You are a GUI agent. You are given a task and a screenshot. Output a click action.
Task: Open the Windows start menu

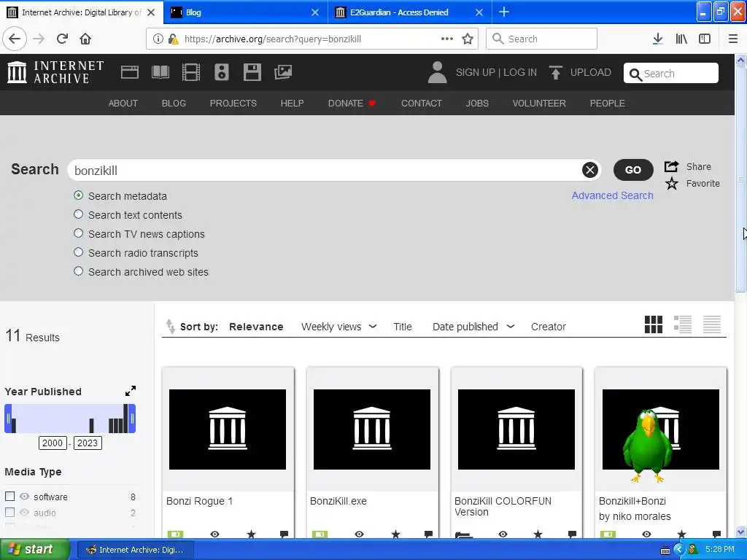34,550
